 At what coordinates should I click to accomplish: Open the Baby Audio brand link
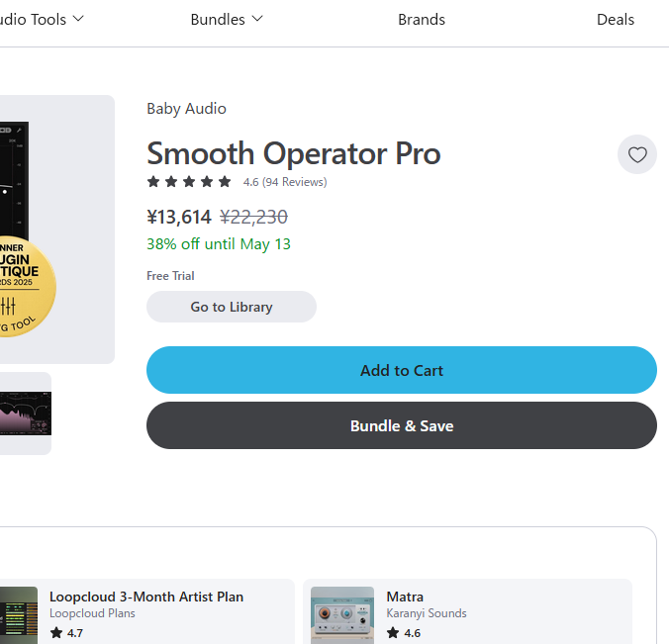point(186,109)
